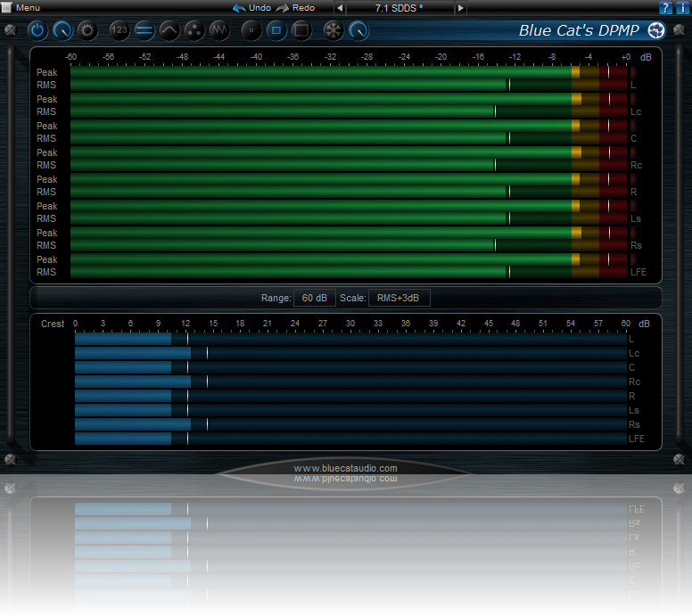Click the snowflake freeze icon
The width and height of the screenshot is (692, 616).
pos(334,30)
